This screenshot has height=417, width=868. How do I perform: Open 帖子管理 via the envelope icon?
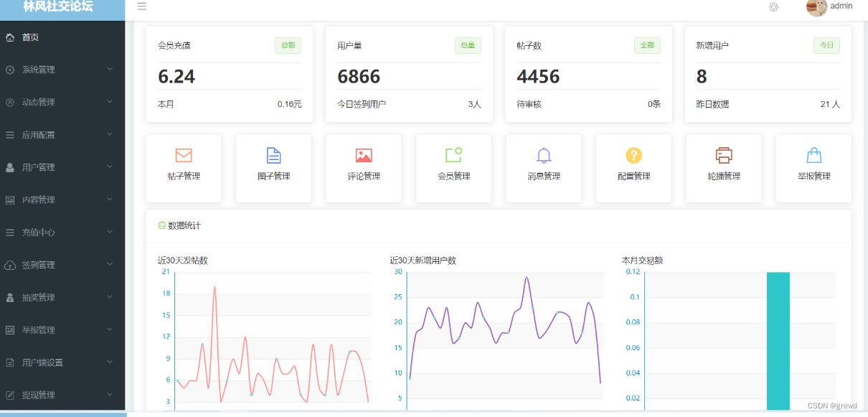[x=183, y=155]
